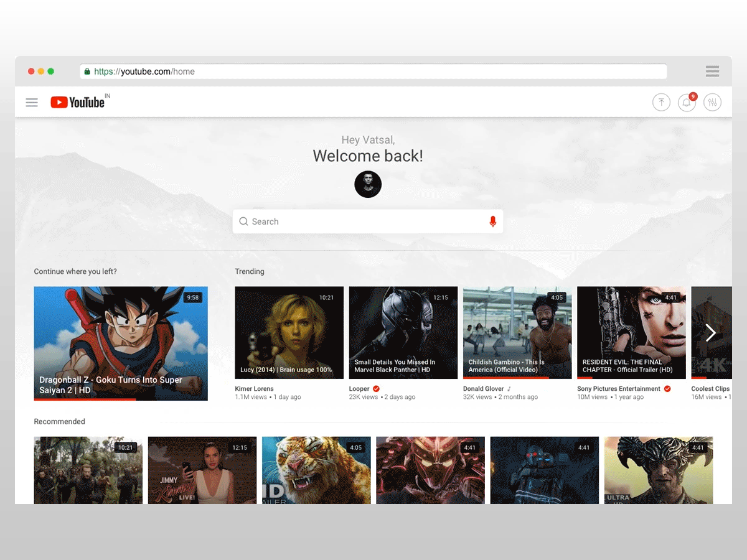
Task: Click 12:15 duration badge on Black Panther video
Action: [441, 297]
